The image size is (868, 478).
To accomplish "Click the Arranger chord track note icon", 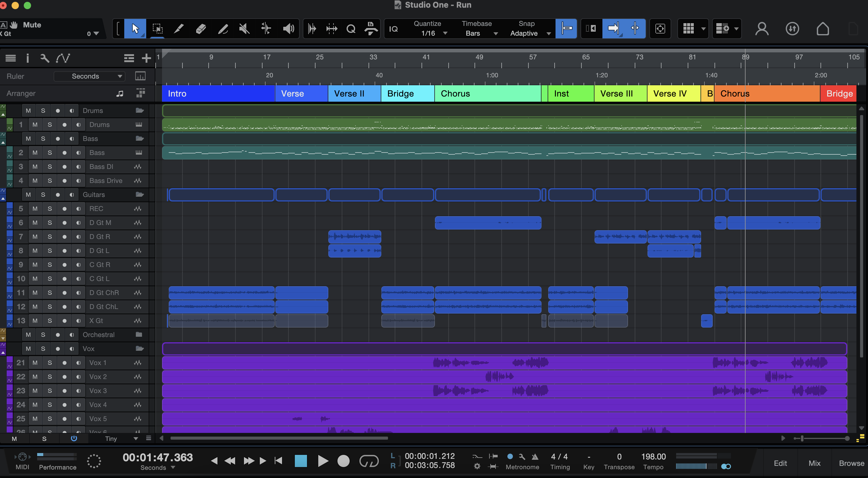I will [x=120, y=94].
